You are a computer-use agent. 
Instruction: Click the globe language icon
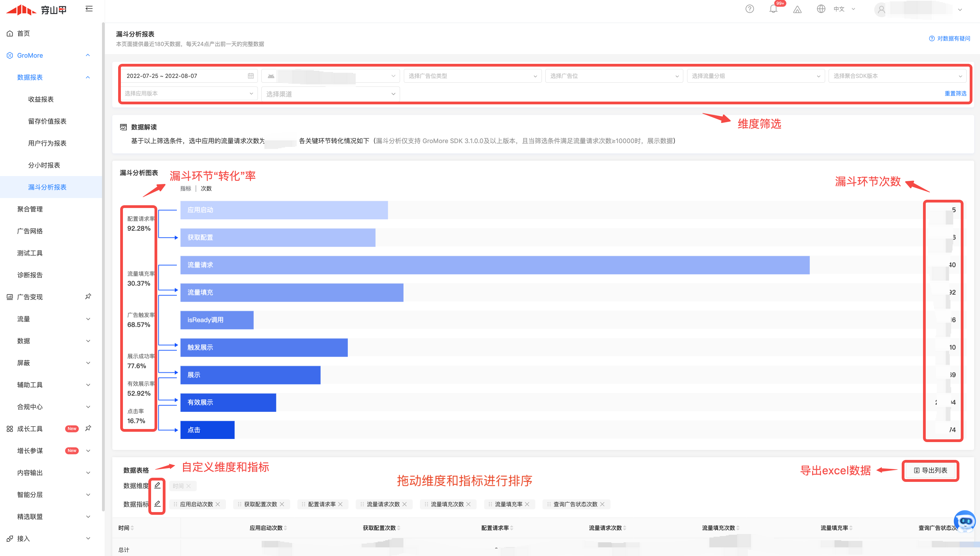[x=821, y=9]
